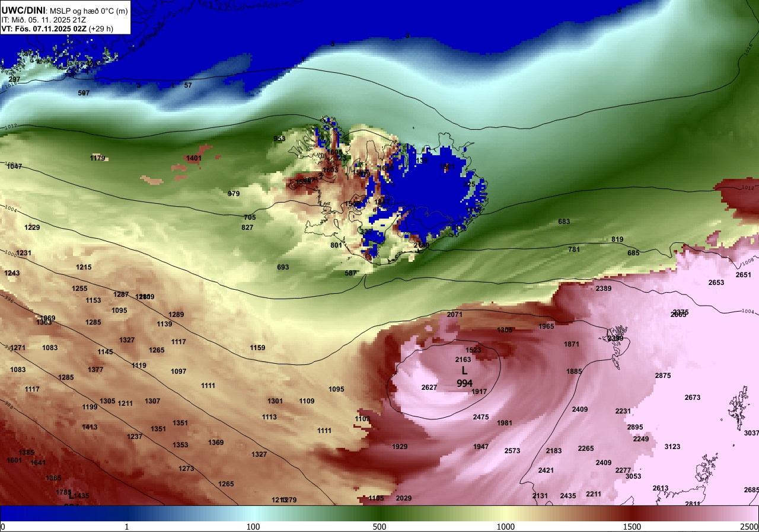The width and height of the screenshot is (759, 532).
Task: Click the 3123 height value
Action: tap(672, 447)
